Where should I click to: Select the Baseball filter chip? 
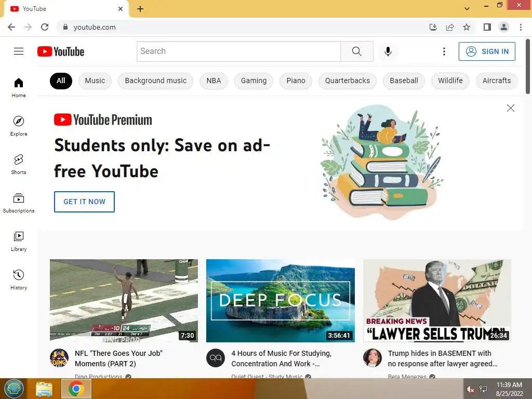click(404, 81)
